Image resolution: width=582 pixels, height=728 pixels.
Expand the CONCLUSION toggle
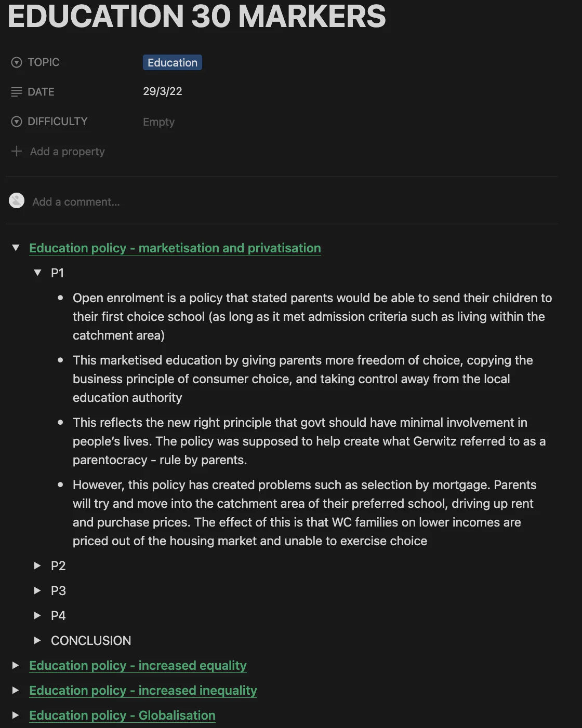point(37,640)
